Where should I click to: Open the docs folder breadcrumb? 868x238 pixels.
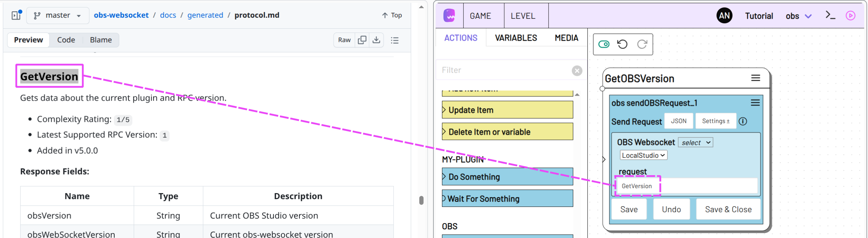point(168,15)
